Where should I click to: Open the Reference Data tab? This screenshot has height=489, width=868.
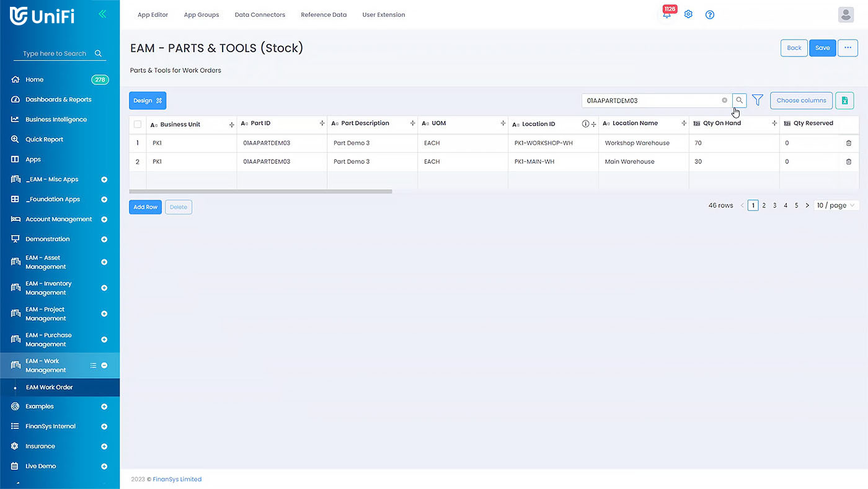pyautogui.click(x=324, y=15)
